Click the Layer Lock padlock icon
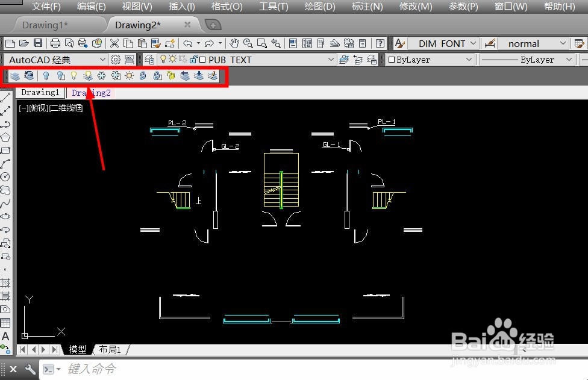 (143, 76)
